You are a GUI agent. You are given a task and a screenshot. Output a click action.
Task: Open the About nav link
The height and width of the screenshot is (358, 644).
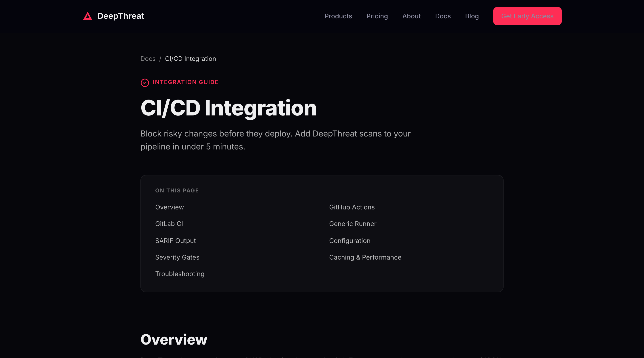tap(411, 16)
